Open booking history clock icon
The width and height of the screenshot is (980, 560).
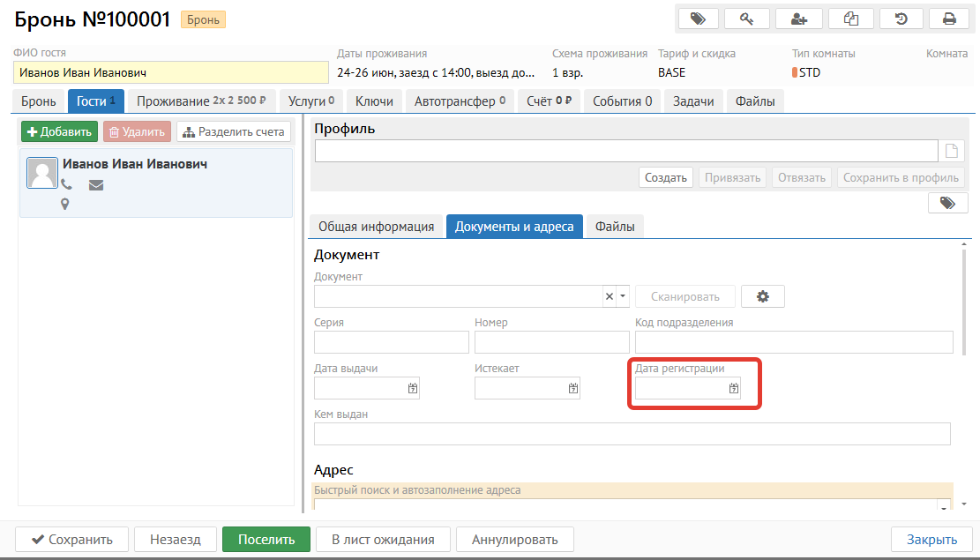click(901, 19)
